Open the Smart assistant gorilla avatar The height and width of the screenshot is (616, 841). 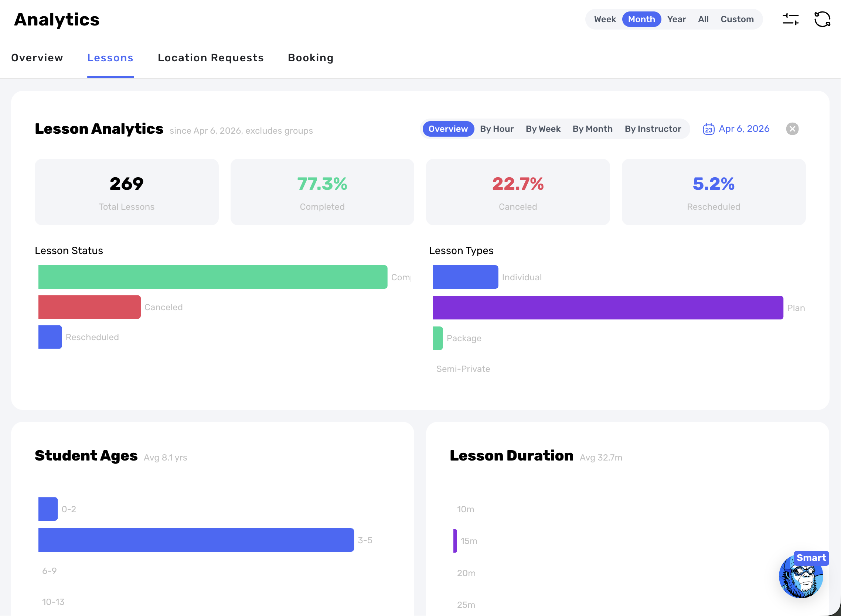801,576
